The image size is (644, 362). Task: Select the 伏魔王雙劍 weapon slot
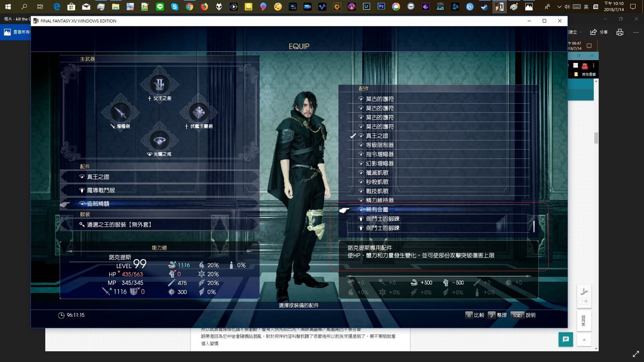pos(199,114)
